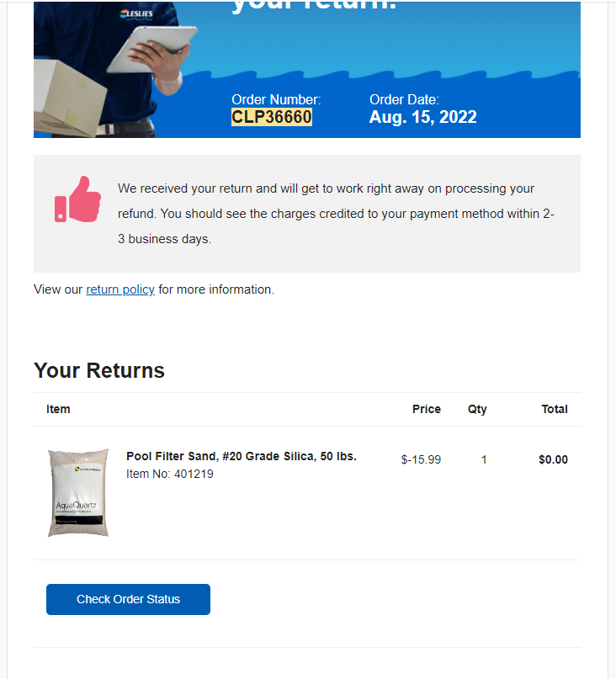
Task: Open the Pool Filter Sand product image
Action: tap(78, 493)
